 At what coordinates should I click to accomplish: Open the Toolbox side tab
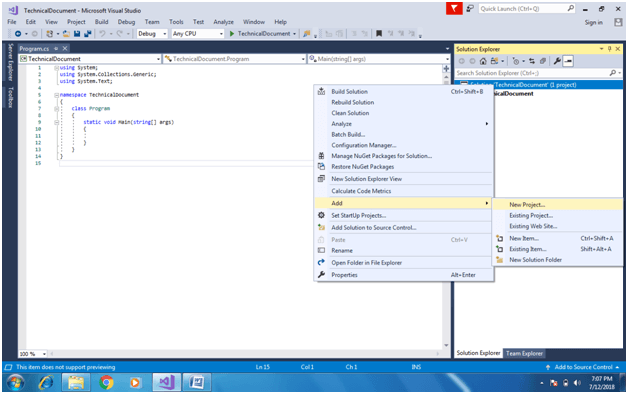(x=10, y=97)
